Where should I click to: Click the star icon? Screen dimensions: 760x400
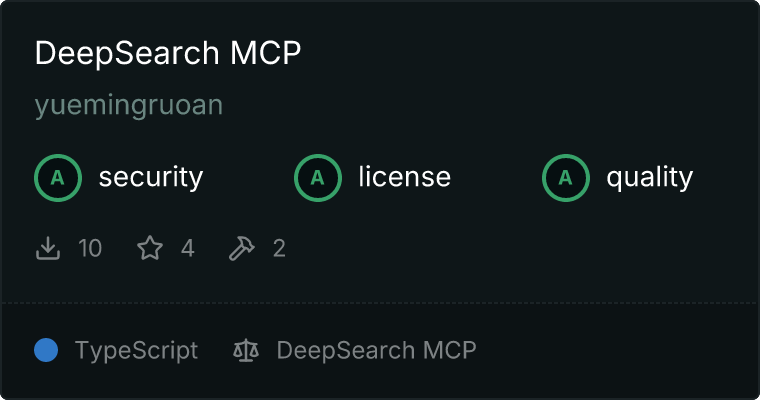point(150,248)
